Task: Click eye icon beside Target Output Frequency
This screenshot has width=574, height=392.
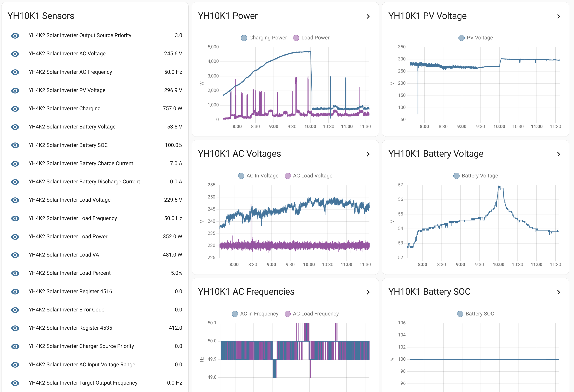Action: [x=15, y=383]
